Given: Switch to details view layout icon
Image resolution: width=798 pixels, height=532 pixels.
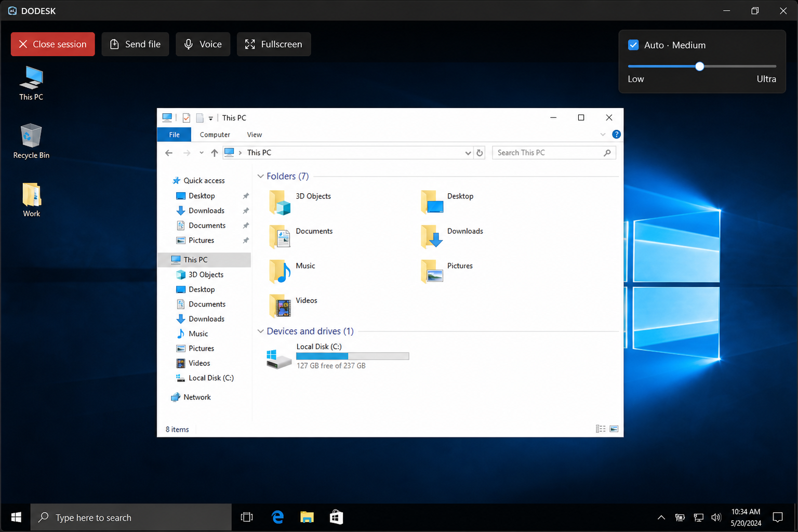Looking at the screenshot, I should [601, 429].
